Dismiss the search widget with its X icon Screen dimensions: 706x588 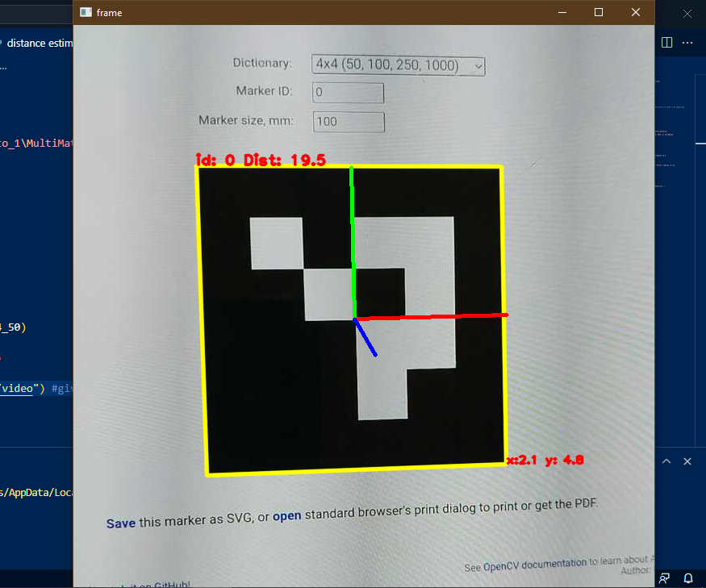point(687,14)
